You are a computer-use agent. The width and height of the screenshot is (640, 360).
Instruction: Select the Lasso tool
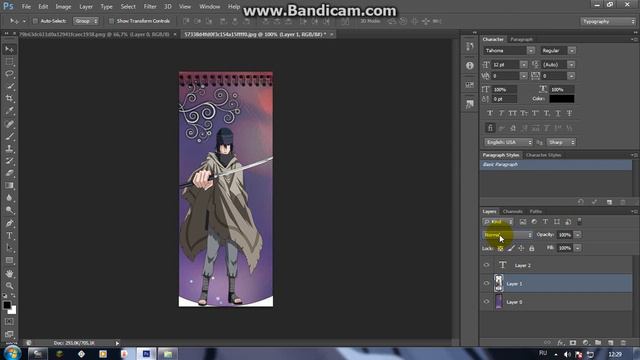click(x=9, y=74)
